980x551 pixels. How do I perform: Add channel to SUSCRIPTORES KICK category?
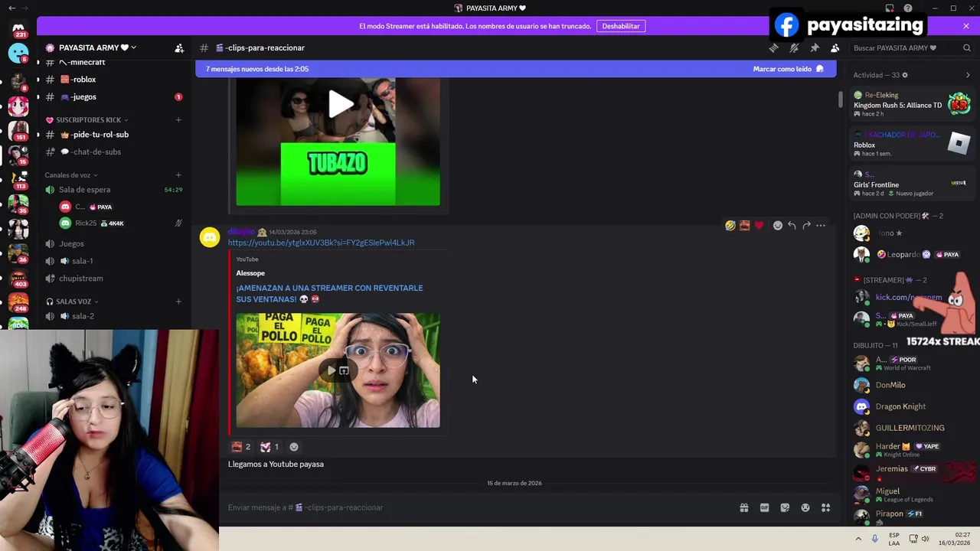point(178,119)
